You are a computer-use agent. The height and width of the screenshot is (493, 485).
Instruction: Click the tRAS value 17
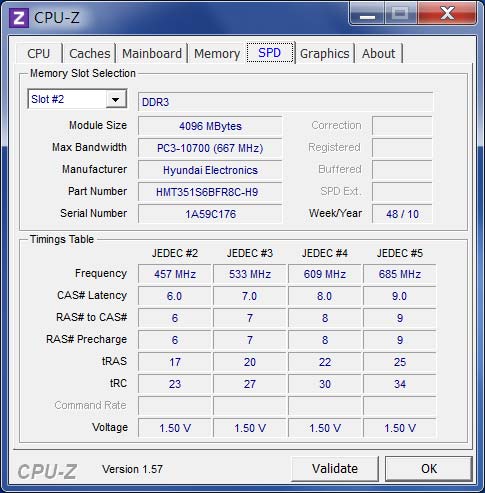[x=175, y=362]
